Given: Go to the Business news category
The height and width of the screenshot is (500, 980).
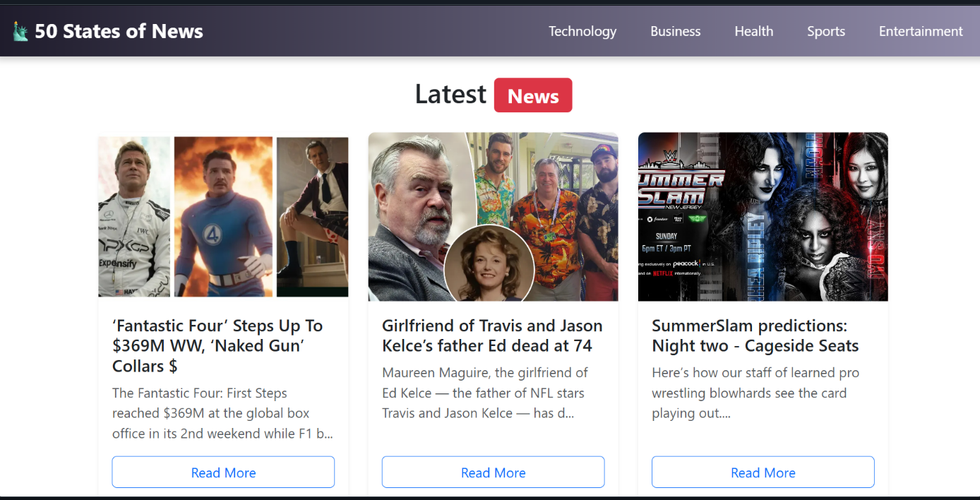Looking at the screenshot, I should point(675,31).
